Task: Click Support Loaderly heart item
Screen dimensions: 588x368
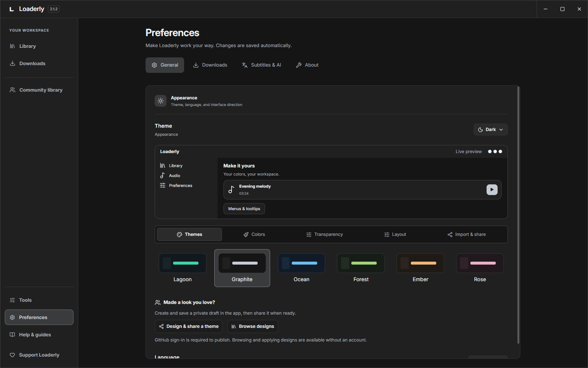Action: tap(39, 355)
